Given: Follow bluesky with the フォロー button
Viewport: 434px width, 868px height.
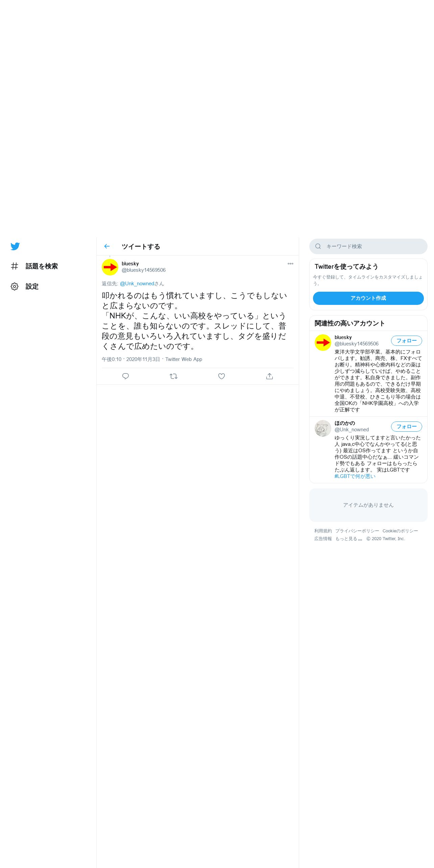Looking at the screenshot, I should click(407, 341).
